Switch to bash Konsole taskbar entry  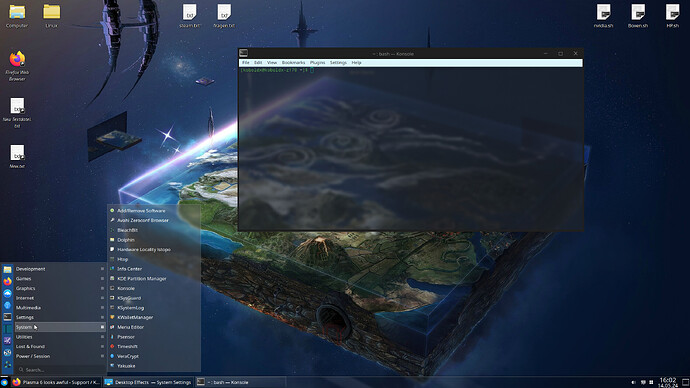click(240, 382)
